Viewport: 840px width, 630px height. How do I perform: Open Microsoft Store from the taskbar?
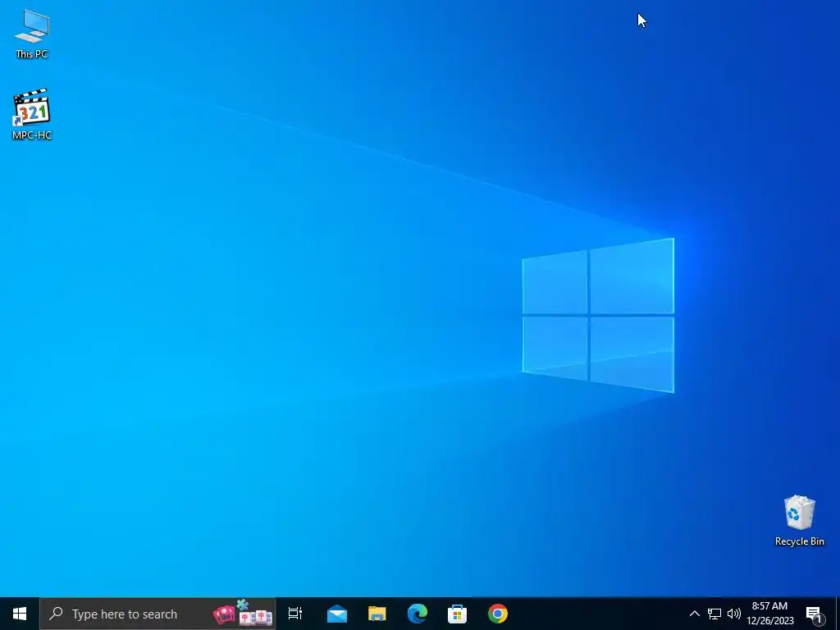[458, 614]
